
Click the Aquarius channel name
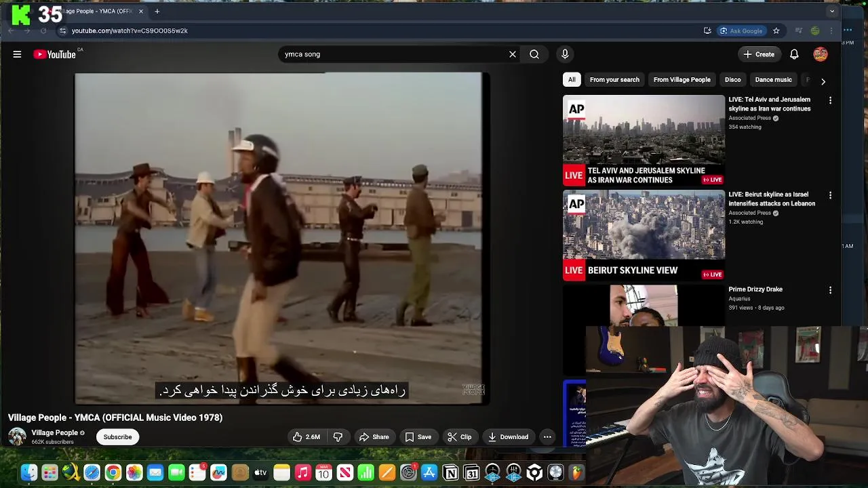(x=739, y=299)
